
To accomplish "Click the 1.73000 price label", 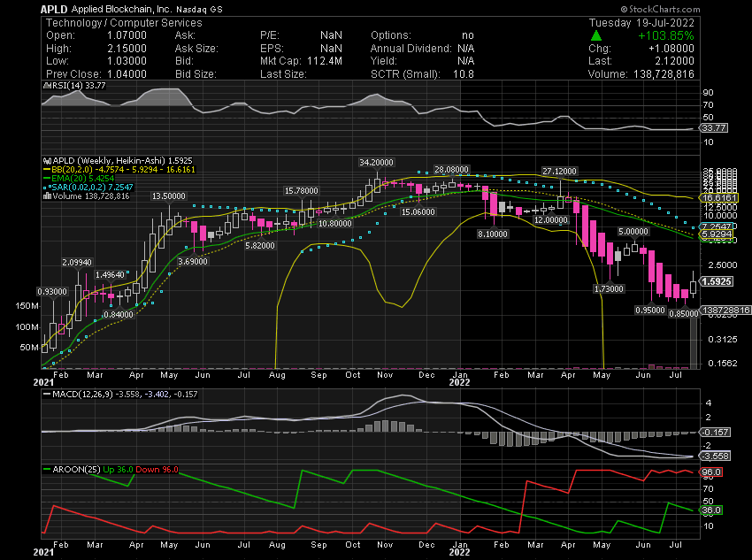I will (x=609, y=289).
